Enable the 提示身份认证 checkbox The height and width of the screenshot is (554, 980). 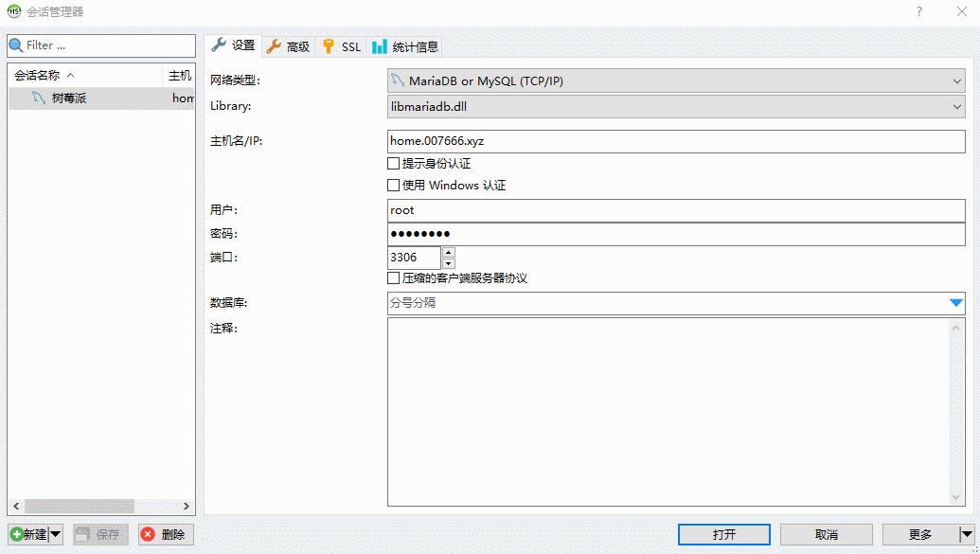click(x=394, y=163)
